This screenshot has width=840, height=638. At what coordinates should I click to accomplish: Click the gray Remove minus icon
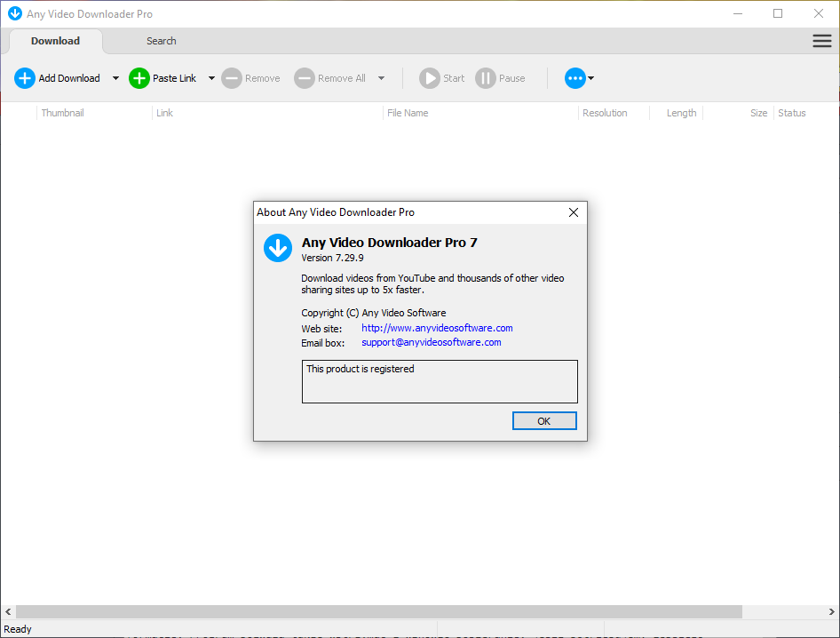232,78
